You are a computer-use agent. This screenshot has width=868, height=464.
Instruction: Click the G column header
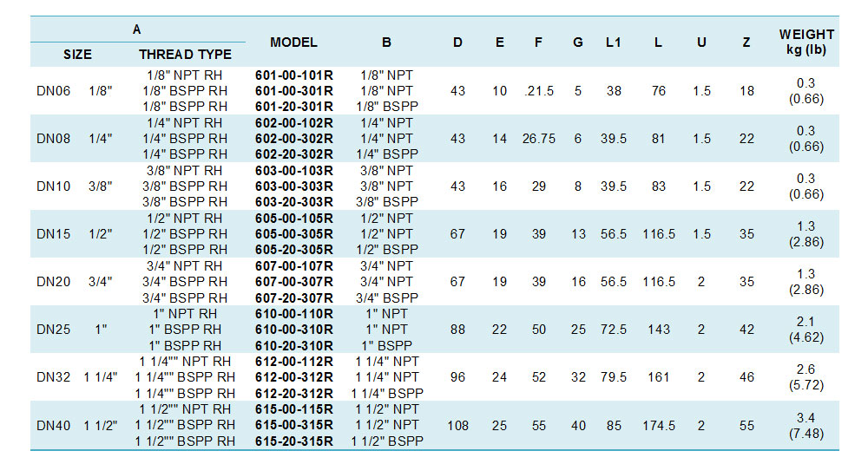(578, 42)
